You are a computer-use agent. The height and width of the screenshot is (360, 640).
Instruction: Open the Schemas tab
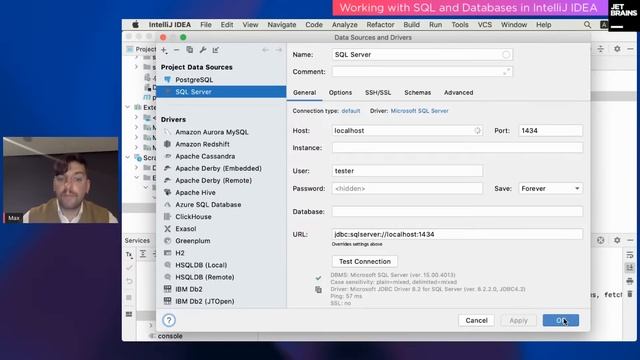tap(418, 93)
